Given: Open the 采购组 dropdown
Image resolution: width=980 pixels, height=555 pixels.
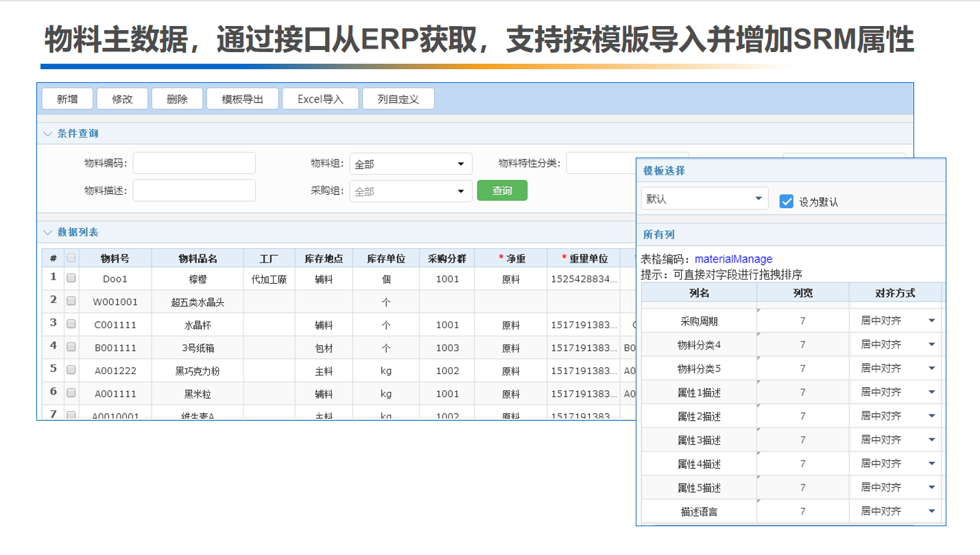Looking at the screenshot, I should point(410,191).
